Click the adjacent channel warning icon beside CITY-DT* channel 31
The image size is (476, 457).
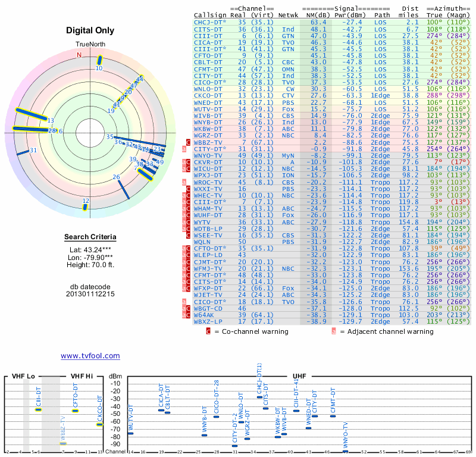coord(184,149)
